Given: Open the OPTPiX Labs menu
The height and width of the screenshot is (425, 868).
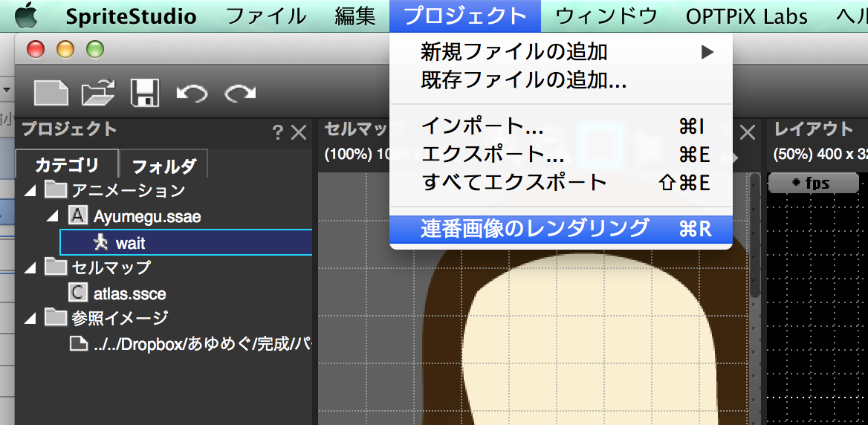Looking at the screenshot, I should (746, 16).
